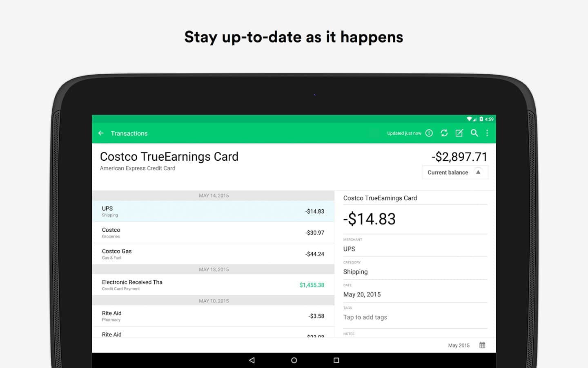Image resolution: width=588 pixels, height=368 pixels.
Task: Select the UPS Shipping transaction row
Action: point(213,211)
